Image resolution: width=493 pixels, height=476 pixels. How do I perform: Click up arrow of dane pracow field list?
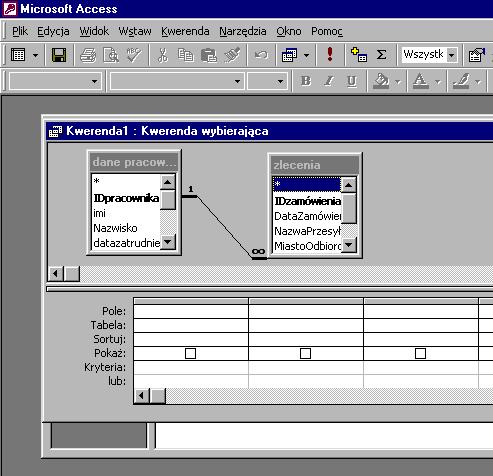(x=168, y=182)
